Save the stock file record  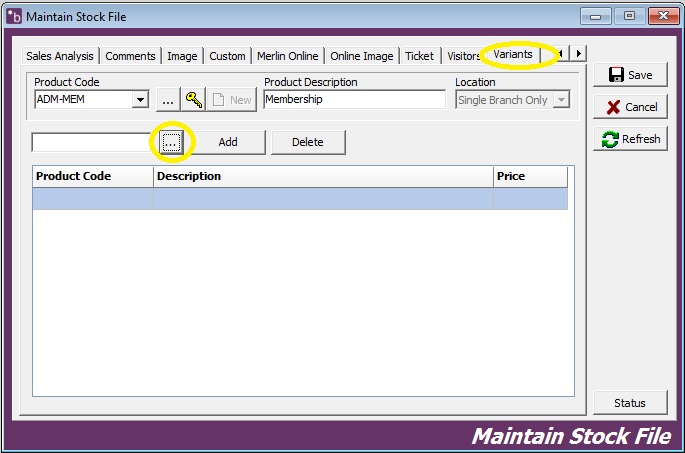click(630, 75)
